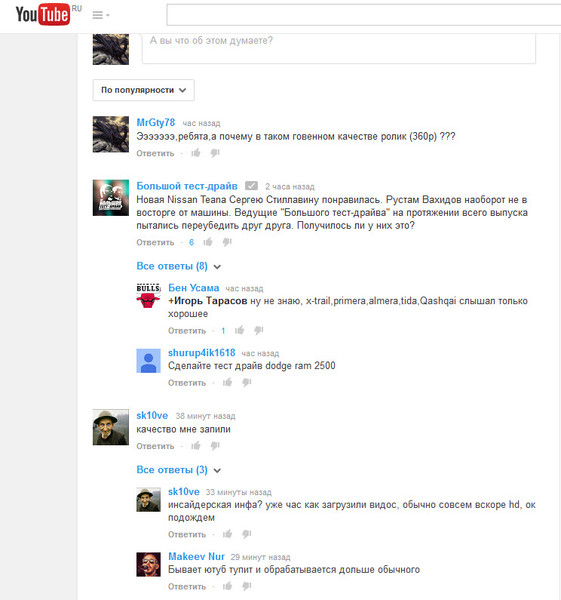
Task: Open the guide hamburger menu
Action: pyautogui.click(x=101, y=15)
